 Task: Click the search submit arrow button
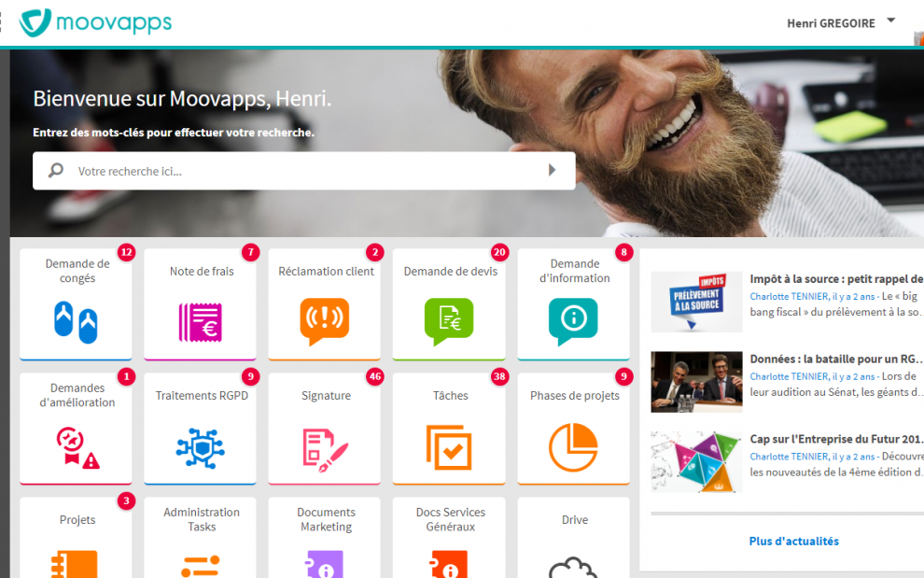pyautogui.click(x=552, y=171)
